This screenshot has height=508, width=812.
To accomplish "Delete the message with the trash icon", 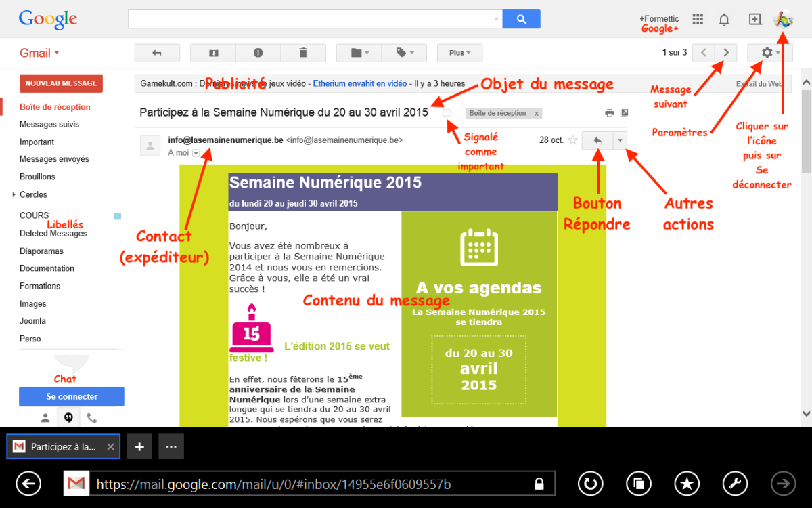I will click(x=302, y=53).
